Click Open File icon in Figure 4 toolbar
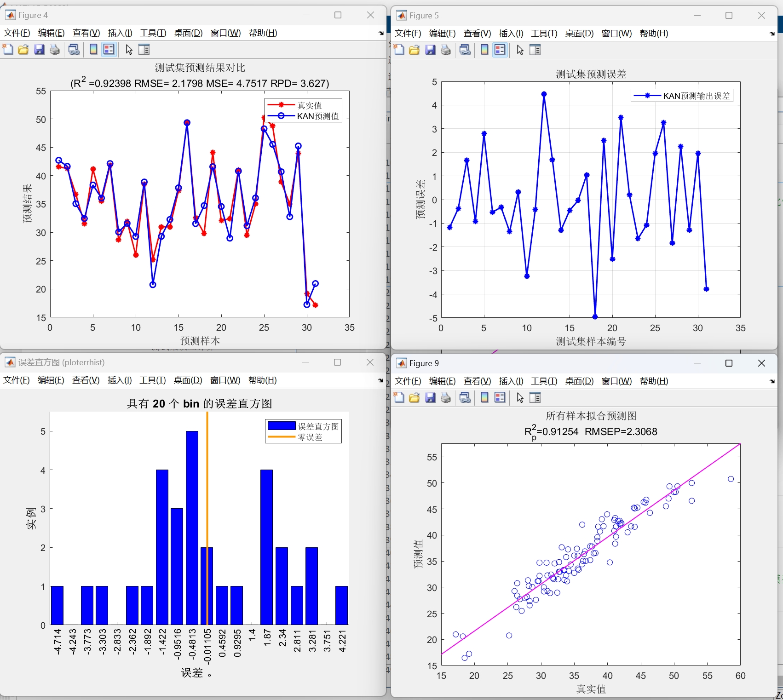The width and height of the screenshot is (783, 700). point(23,50)
